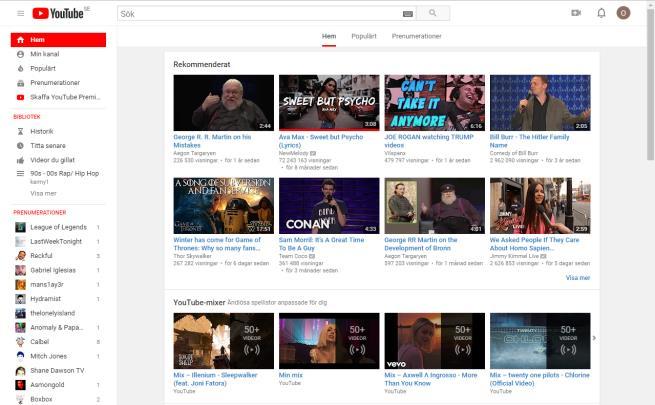Viewport: 655px width, 405px height.
Task: Click the page vertical scrollbar
Action: click(x=650, y=84)
